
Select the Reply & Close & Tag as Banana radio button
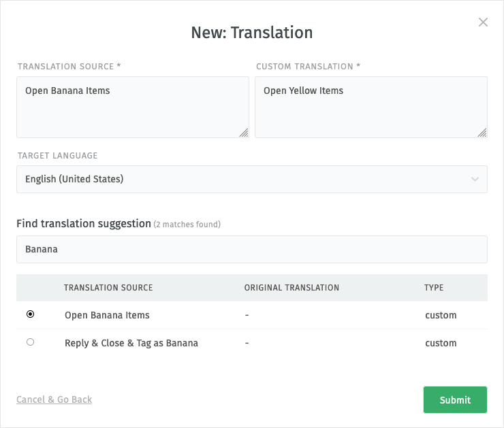(x=30, y=342)
